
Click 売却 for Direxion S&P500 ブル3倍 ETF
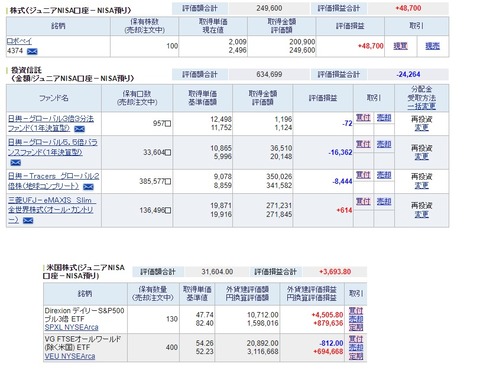click(x=356, y=319)
